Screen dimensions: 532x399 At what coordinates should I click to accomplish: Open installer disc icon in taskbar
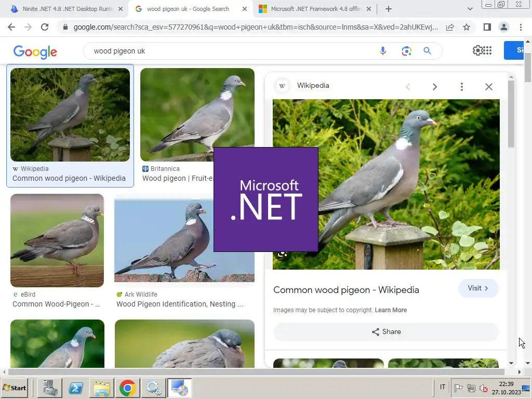click(x=179, y=388)
